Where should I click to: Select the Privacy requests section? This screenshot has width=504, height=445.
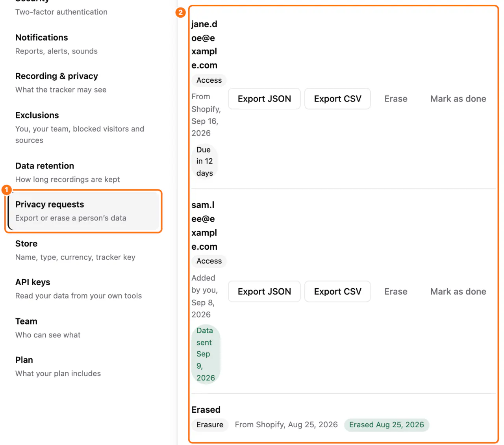83,211
